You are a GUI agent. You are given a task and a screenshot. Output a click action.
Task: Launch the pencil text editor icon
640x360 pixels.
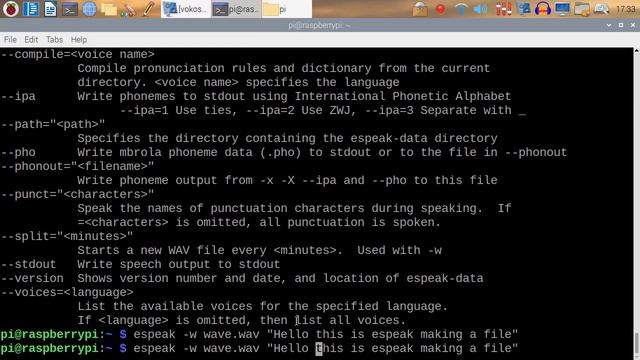[x=148, y=9]
